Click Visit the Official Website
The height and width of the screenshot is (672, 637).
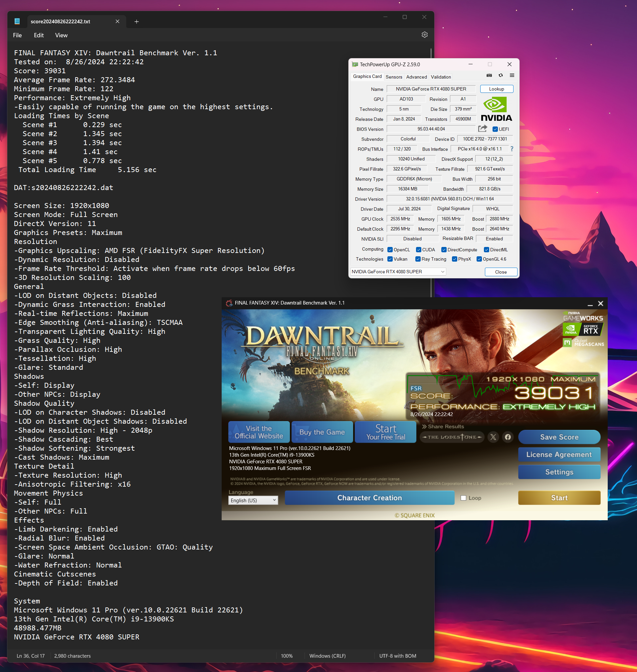click(259, 432)
